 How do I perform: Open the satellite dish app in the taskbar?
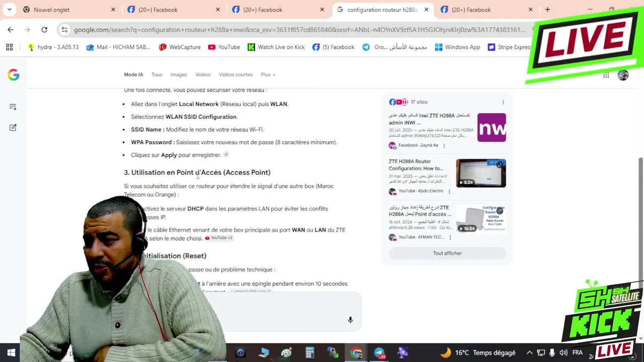403,353
